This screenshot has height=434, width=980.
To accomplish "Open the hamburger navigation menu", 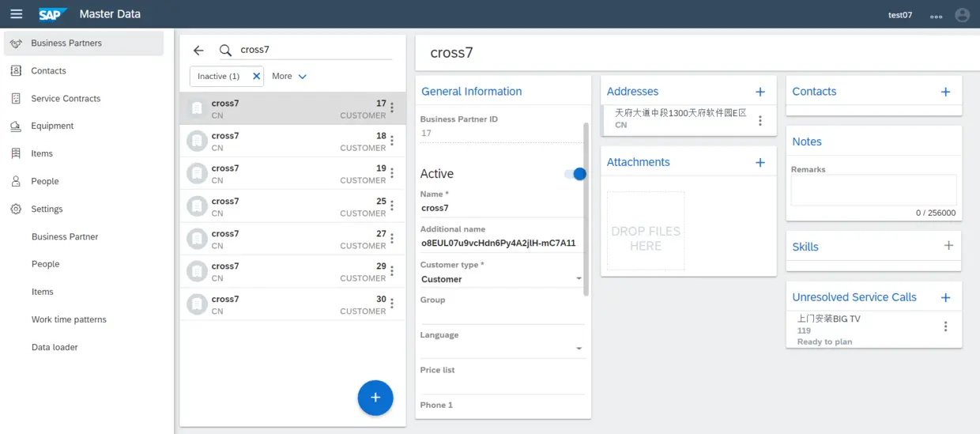I will (x=16, y=14).
